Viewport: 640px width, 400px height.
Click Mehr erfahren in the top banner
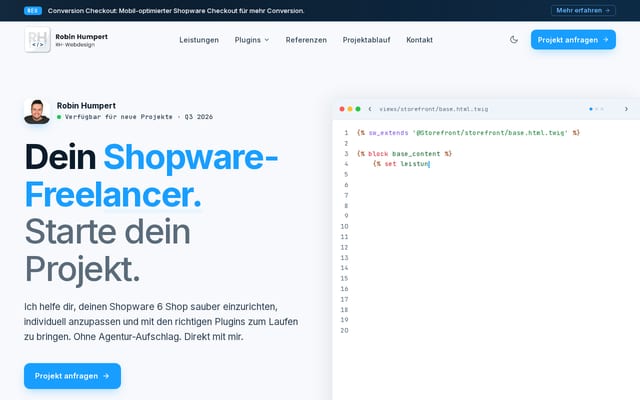pos(583,11)
